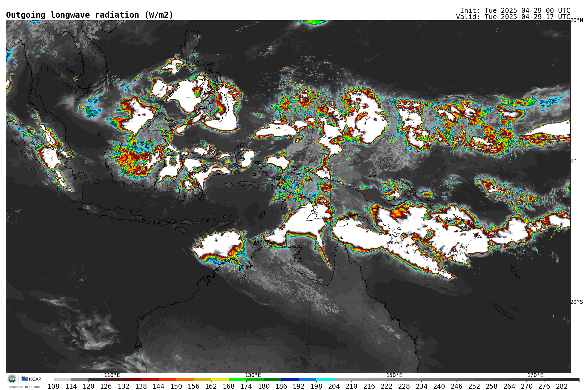
Task: Click the Outgoing longwave radiation title
Action: point(90,15)
